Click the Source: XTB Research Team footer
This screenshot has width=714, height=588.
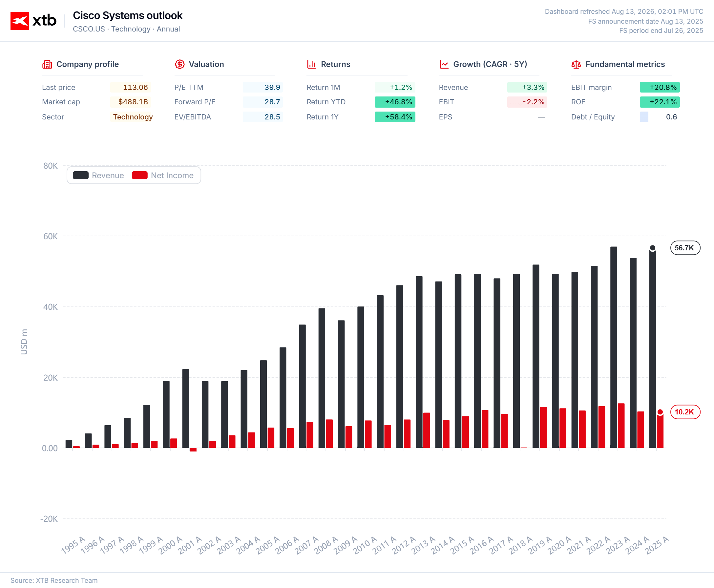(54, 580)
